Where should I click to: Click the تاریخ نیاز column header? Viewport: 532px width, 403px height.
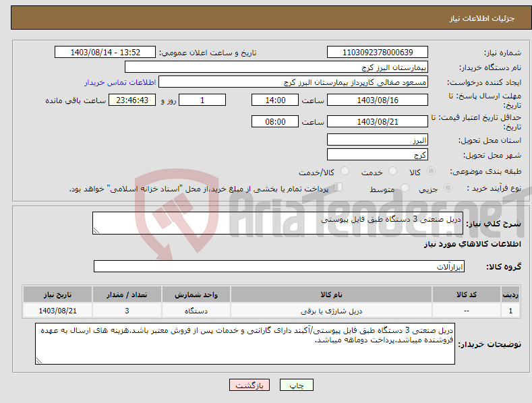58,294
